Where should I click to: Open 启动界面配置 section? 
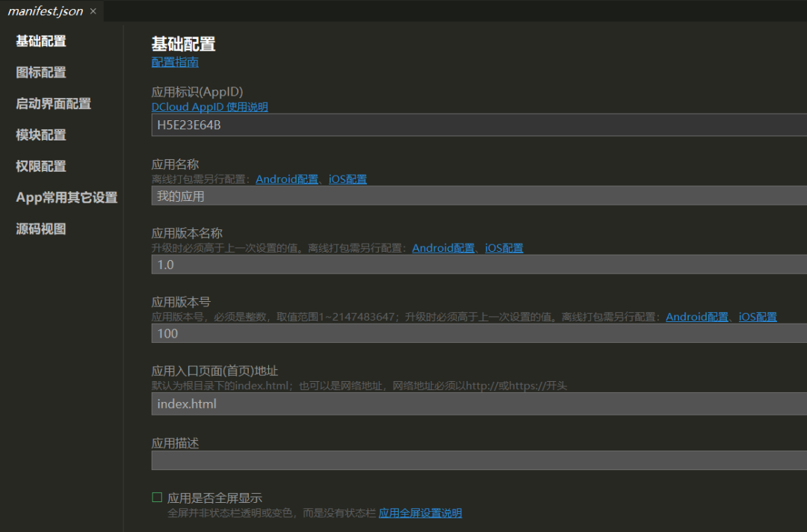click(53, 104)
